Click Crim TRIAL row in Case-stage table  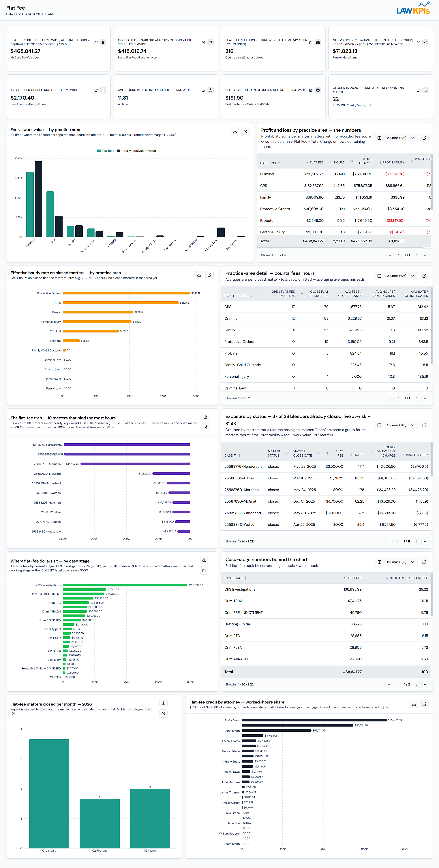click(x=326, y=601)
